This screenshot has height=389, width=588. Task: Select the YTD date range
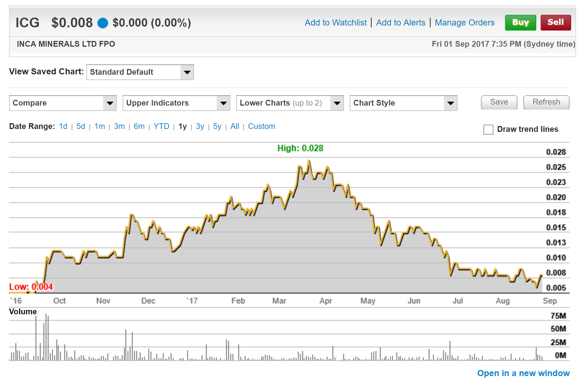[161, 126]
